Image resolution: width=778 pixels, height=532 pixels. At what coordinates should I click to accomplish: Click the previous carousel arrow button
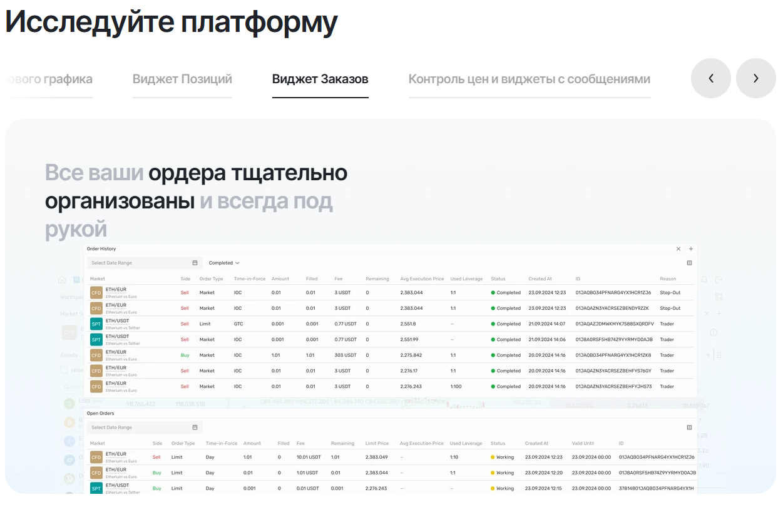(710, 78)
